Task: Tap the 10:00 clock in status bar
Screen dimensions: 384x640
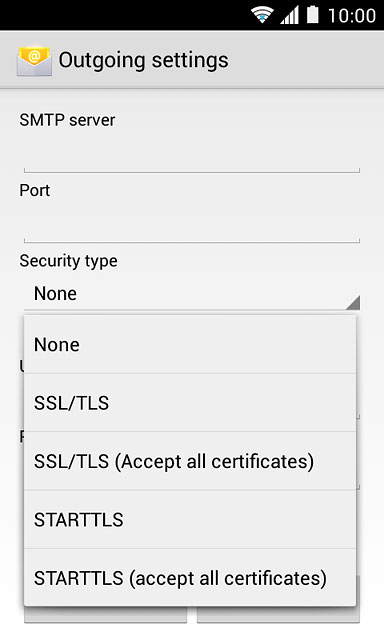Action: [352, 16]
